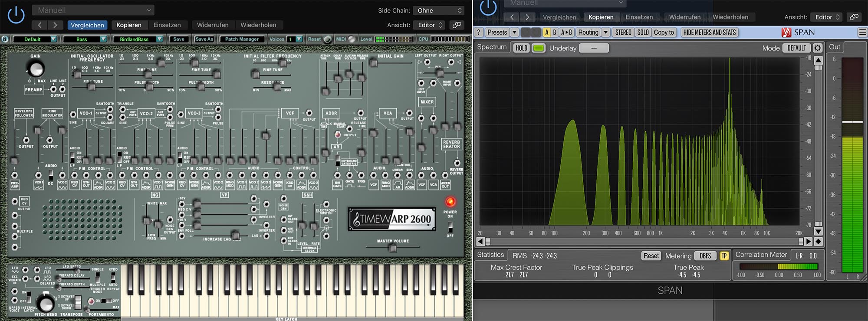This screenshot has height=321, width=868.
Task: Open Ansicht Editor dropdown in SPAN window
Action: (827, 17)
